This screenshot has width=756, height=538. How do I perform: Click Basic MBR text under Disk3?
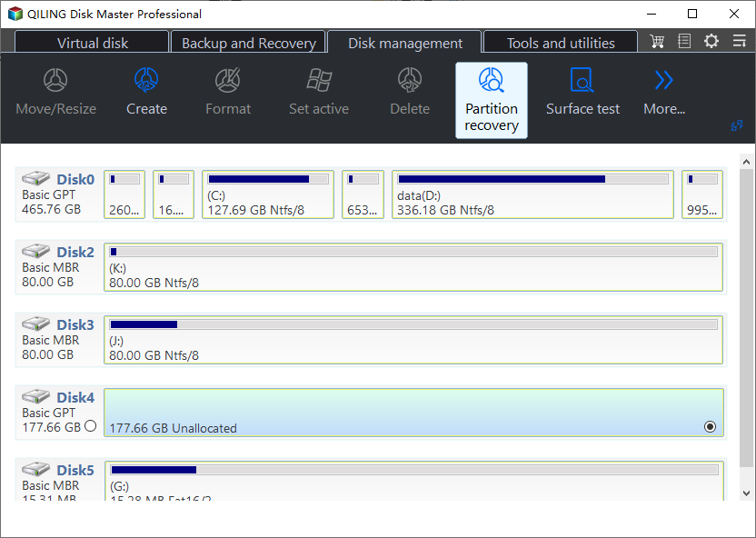51,341
